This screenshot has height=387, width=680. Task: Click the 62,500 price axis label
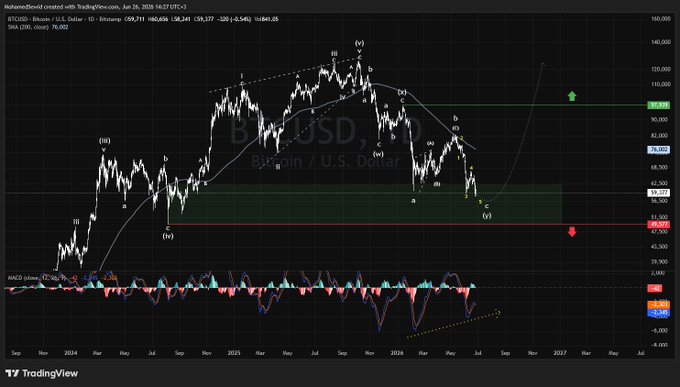click(x=659, y=184)
